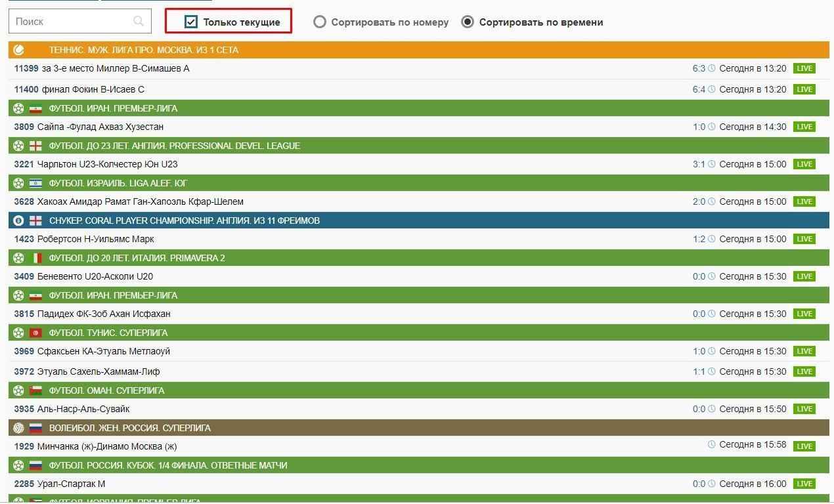Click football icon in PRIMAVERA 2 header

pyautogui.click(x=18, y=258)
